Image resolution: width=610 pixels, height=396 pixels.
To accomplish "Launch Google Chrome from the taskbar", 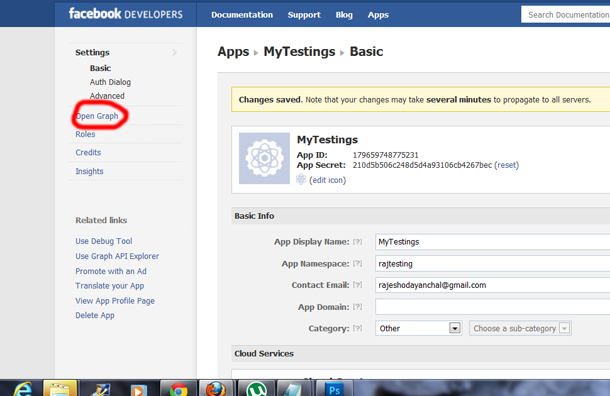I will (178, 389).
